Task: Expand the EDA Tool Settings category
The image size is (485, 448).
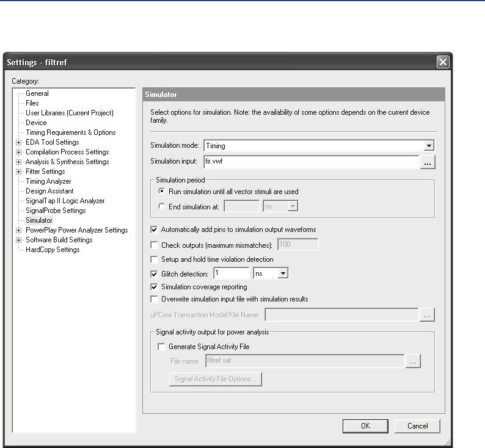Action: 19,142
